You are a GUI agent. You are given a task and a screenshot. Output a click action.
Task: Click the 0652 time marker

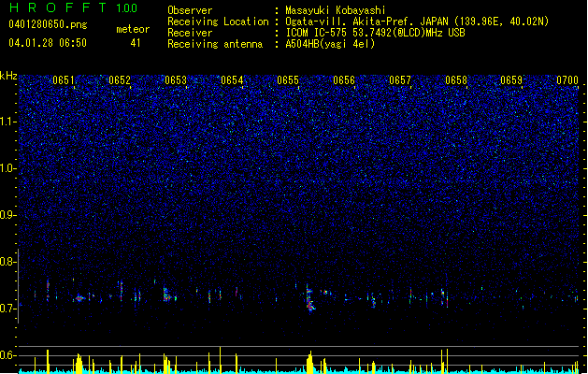point(120,80)
